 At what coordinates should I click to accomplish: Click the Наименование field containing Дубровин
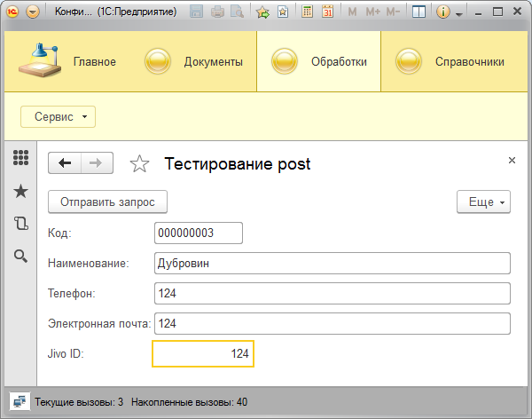click(x=332, y=264)
